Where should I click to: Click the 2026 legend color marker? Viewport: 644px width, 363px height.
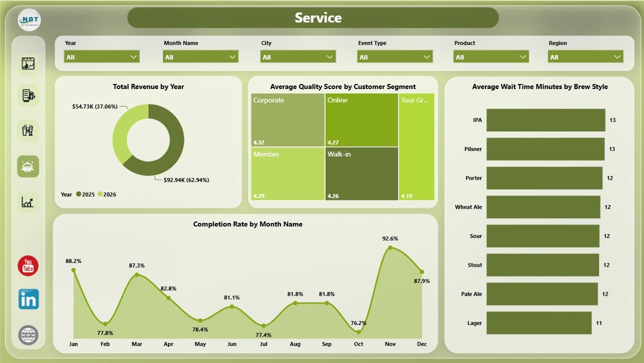click(100, 194)
